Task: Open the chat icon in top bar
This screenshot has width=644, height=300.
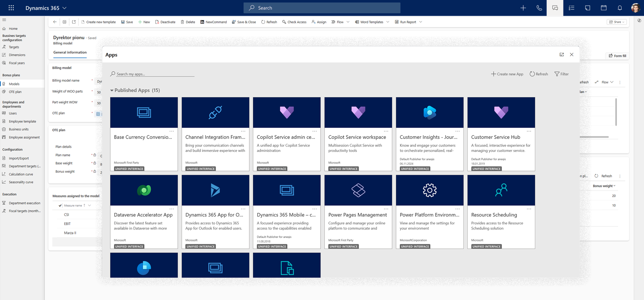Action: tap(555, 8)
